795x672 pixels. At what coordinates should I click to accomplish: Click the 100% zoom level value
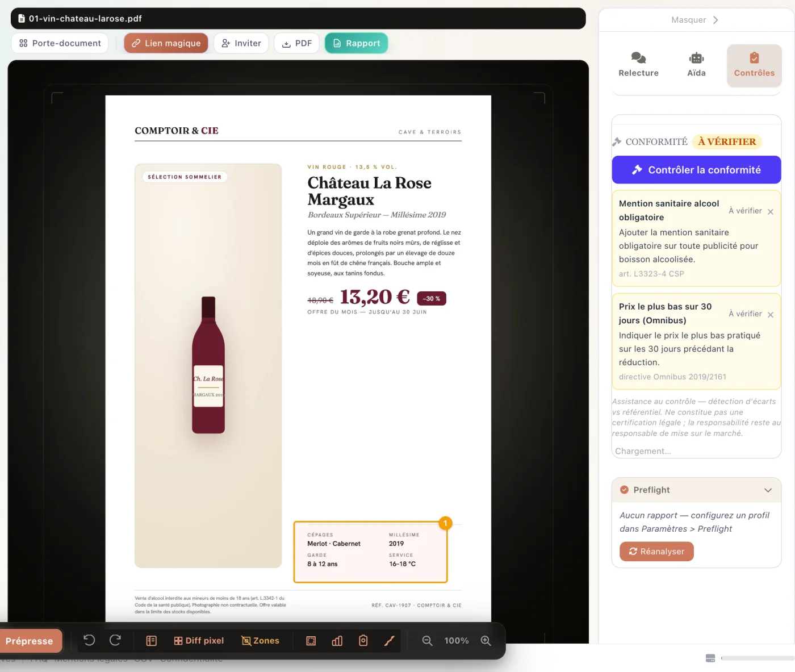[457, 641]
